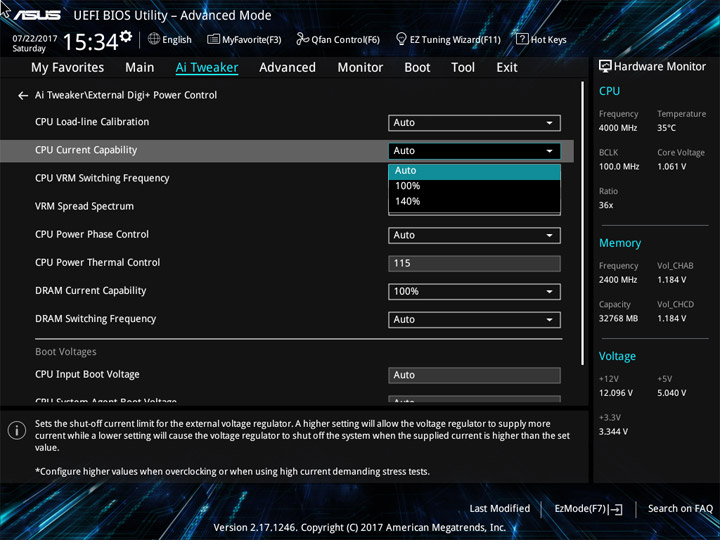Image resolution: width=720 pixels, height=540 pixels.
Task: Click CPU Input Boot Voltage field
Action: 474,375
